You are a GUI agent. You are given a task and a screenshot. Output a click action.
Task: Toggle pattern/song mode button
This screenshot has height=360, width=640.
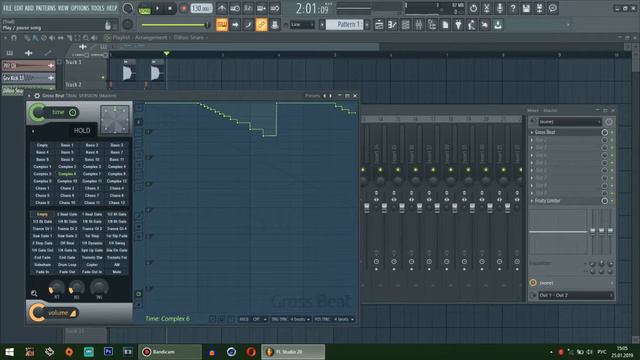pos(144,9)
